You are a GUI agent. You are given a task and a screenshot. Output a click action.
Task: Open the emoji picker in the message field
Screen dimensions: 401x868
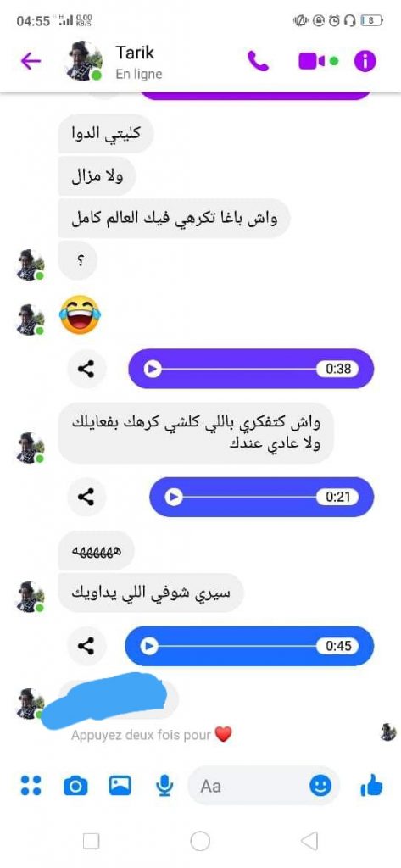tap(320, 785)
